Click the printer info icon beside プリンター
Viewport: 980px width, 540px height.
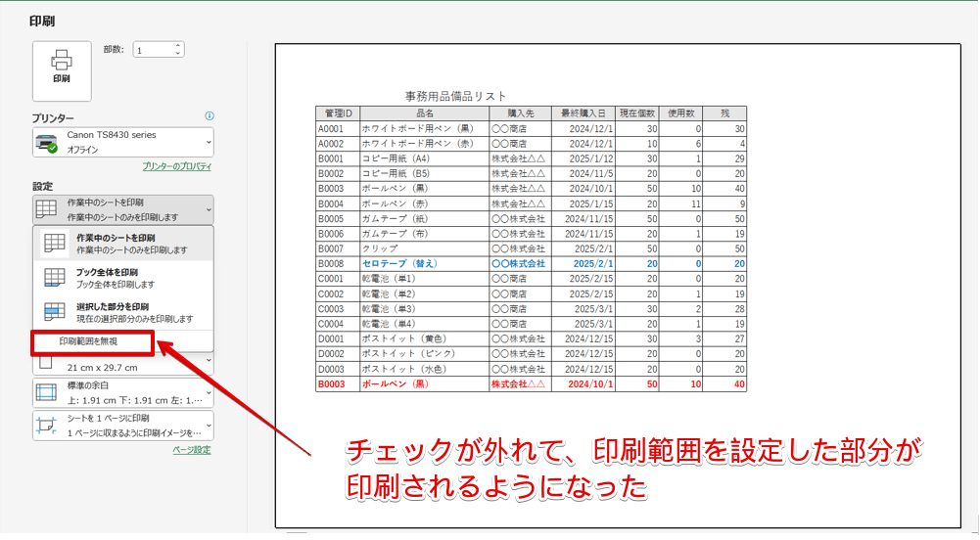pyautogui.click(x=210, y=116)
